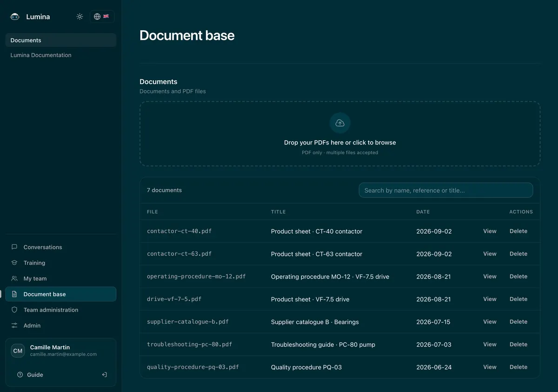
Task: Click the logout arrow icon
Action: click(x=105, y=375)
